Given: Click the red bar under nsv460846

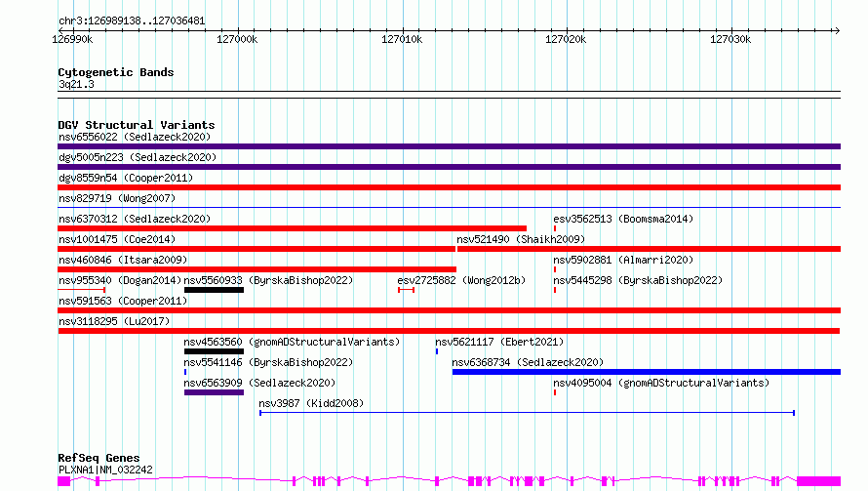Looking at the screenshot, I should point(256,269).
